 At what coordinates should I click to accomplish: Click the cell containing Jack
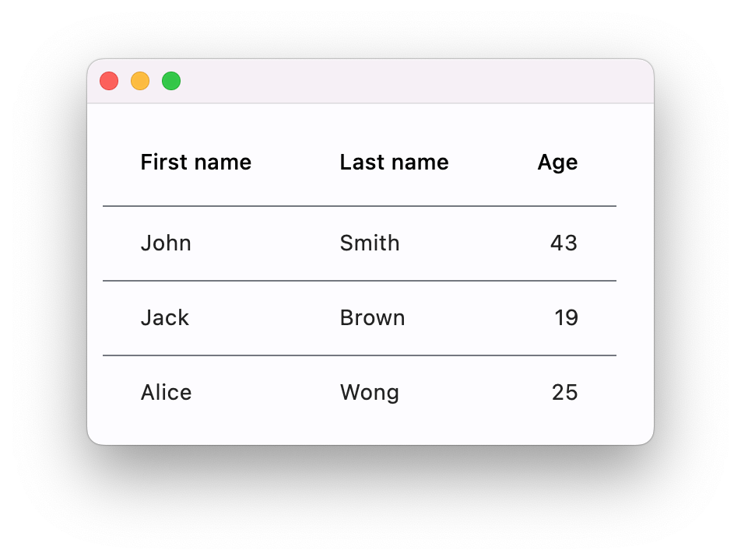coord(165,317)
